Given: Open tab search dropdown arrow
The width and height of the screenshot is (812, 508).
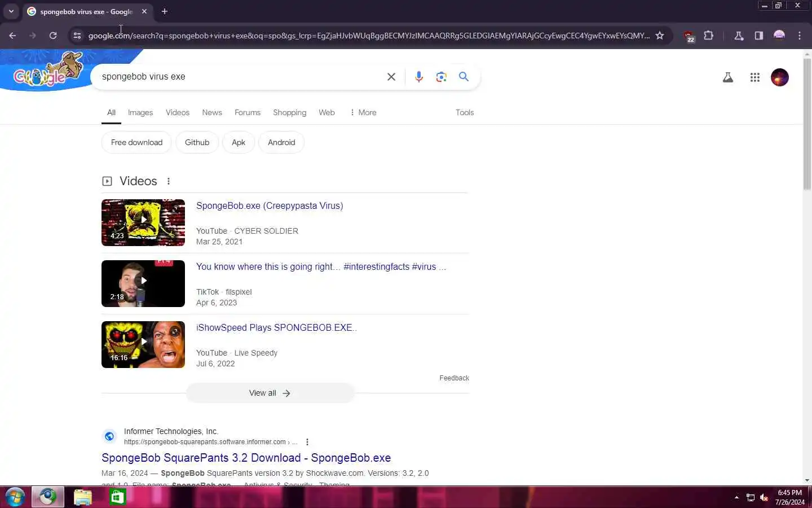Looking at the screenshot, I should tap(11, 11).
